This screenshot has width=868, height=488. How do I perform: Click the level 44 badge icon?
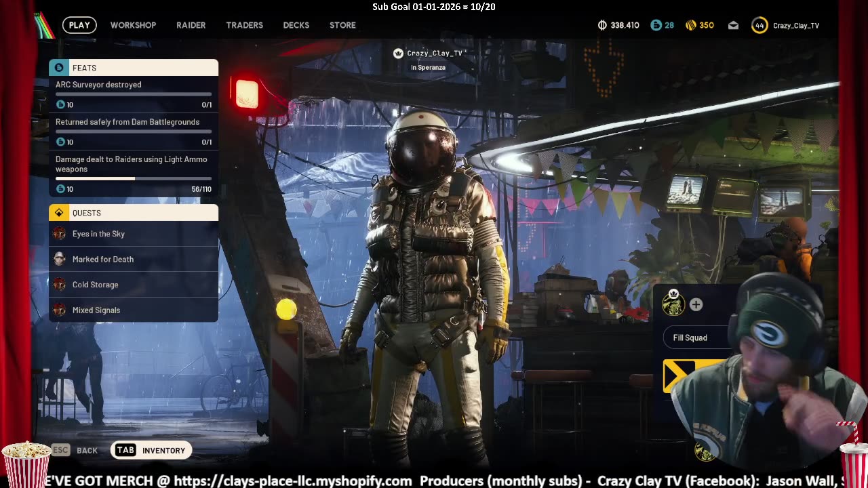point(759,25)
